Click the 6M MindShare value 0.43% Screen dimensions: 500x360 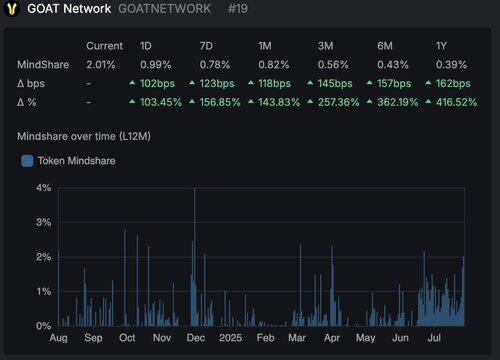[393, 64]
